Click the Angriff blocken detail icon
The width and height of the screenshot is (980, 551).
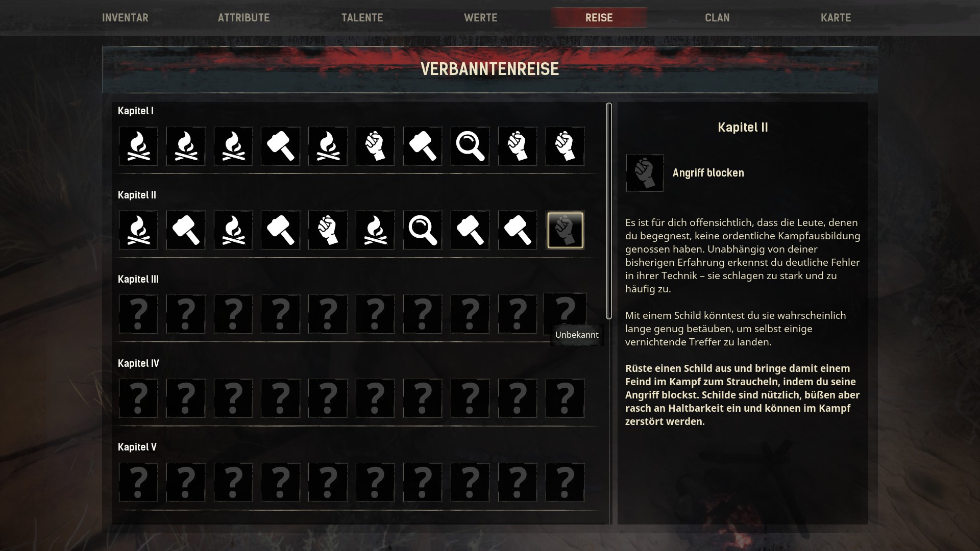[x=645, y=173]
